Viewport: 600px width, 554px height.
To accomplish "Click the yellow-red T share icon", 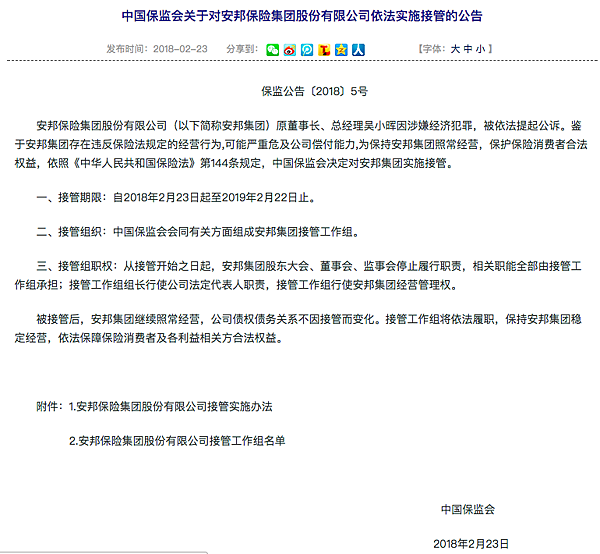I will [x=324, y=50].
